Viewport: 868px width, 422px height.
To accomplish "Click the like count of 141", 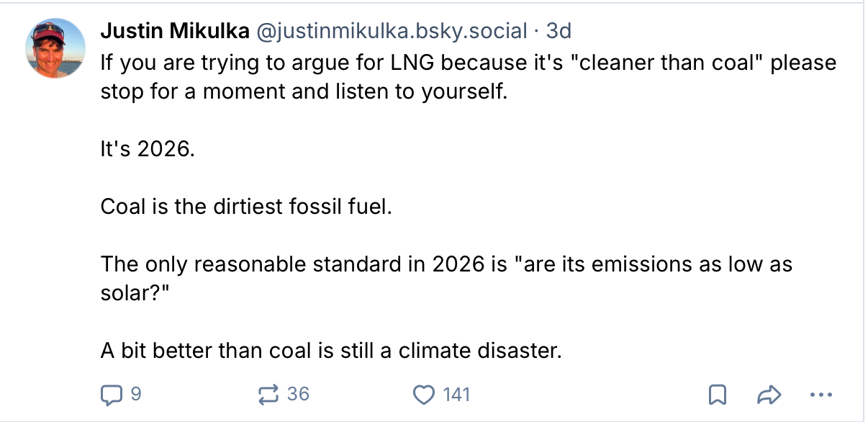I will coord(456,395).
